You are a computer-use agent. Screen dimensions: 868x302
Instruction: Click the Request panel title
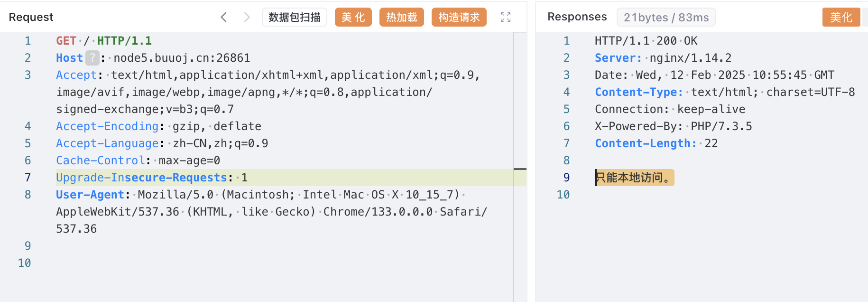click(31, 17)
